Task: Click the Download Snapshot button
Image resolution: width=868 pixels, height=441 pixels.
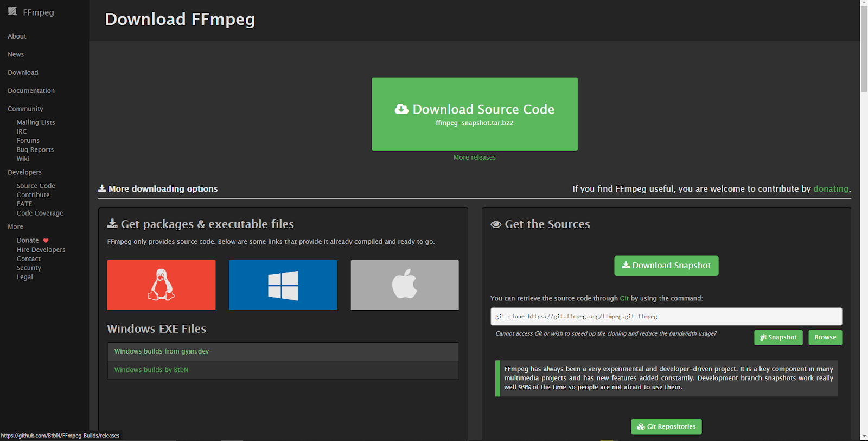Action: point(666,266)
